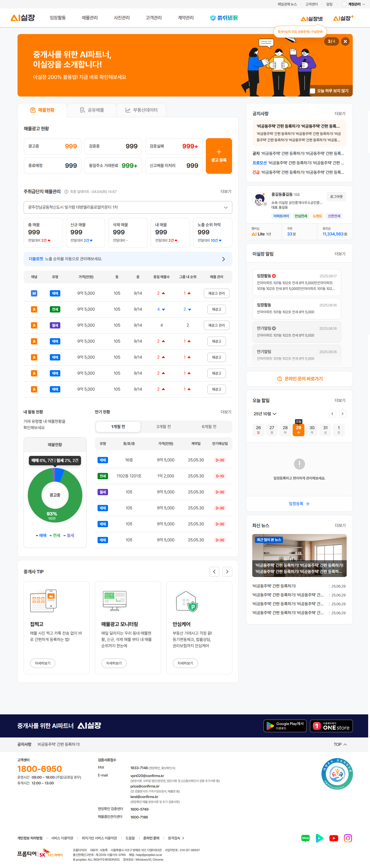370x868 pixels.
Task: Click the orange 광고 등록 plus button
Action: pos(219,156)
